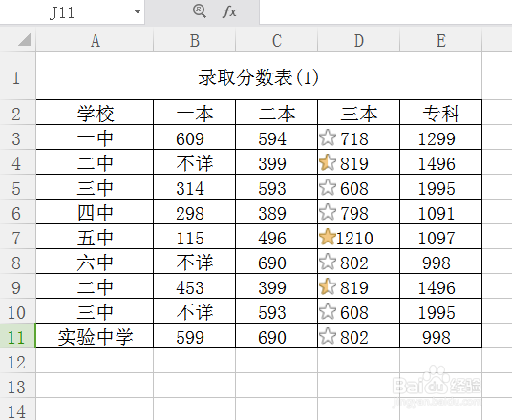The width and height of the screenshot is (512, 420).
Task: Select the cell containing 1091
Action: (440, 212)
